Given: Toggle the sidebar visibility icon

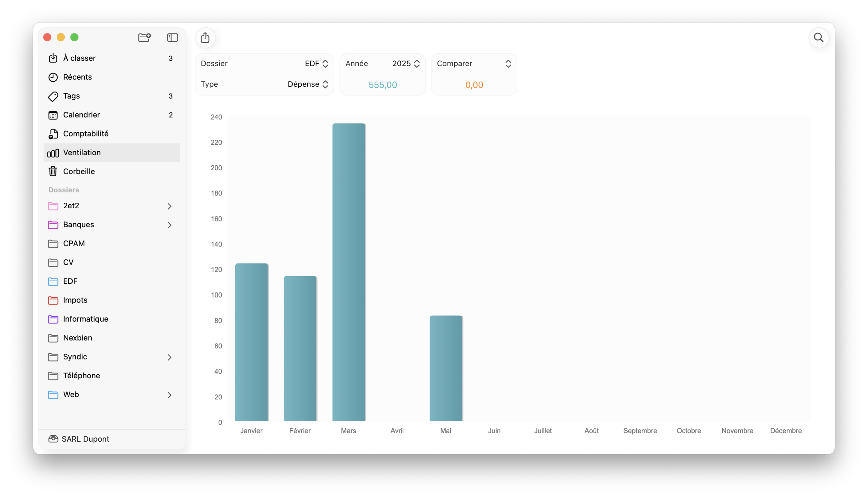Looking at the screenshot, I should (172, 37).
